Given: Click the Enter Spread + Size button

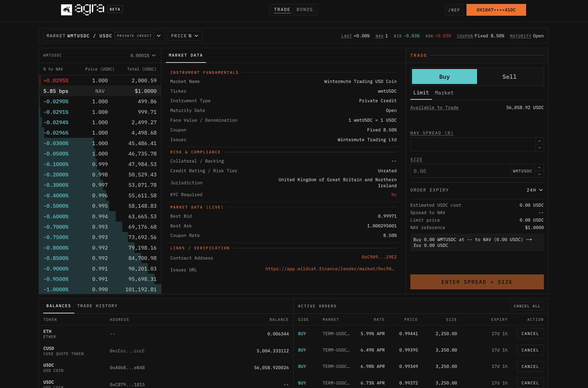Looking at the screenshot, I should click(x=477, y=282).
